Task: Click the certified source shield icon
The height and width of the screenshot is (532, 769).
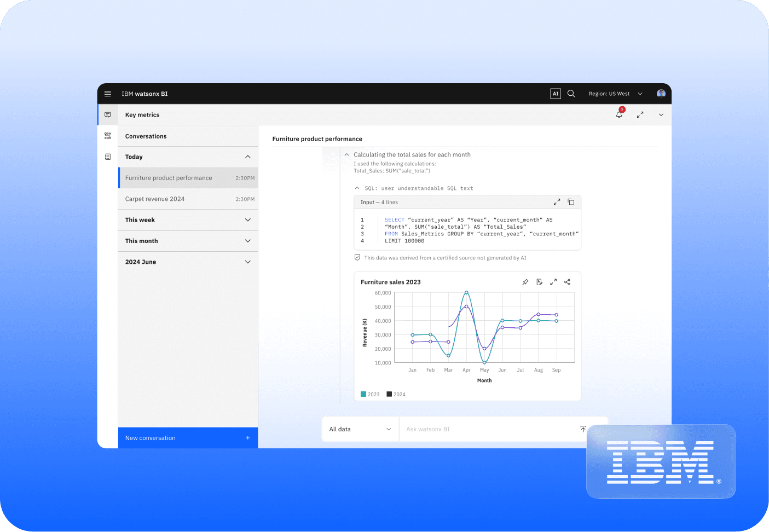Action: (x=357, y=258)
